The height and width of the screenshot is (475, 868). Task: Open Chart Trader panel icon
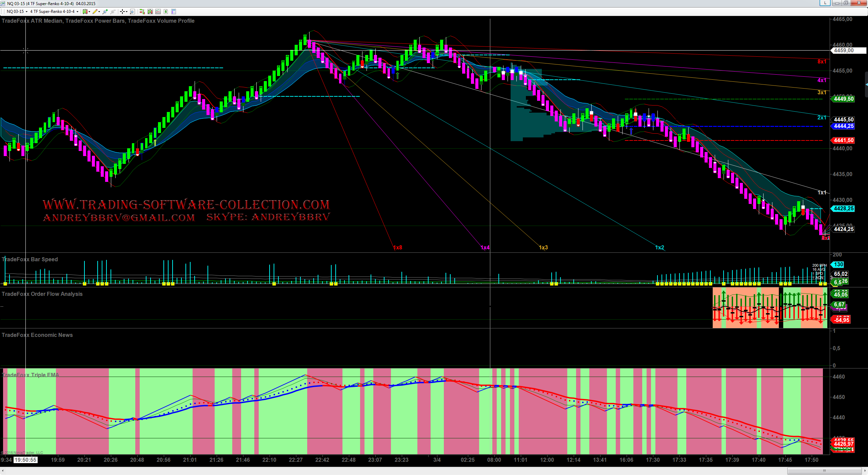click(142, 12)
